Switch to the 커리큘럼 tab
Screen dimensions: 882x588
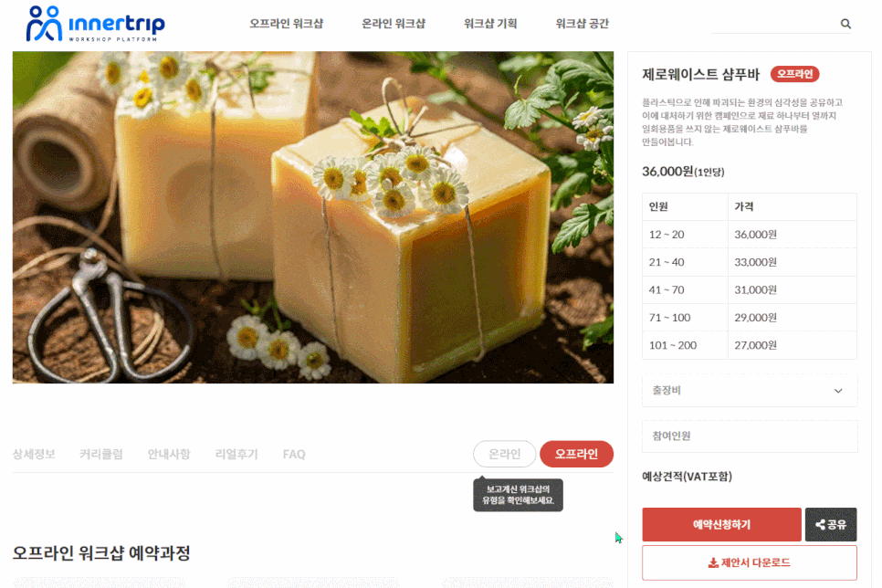[x=101, y=454]
